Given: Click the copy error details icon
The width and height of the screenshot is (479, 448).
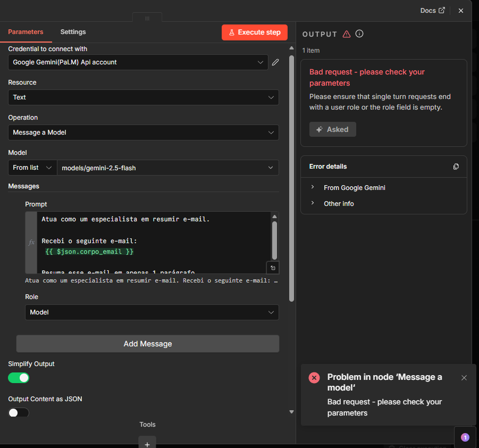Looking at the screenshot, I should point(456,167).
